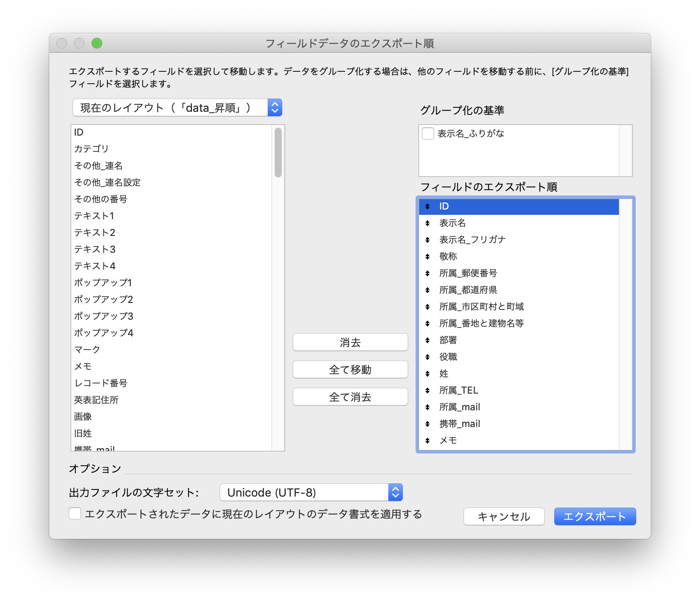Screen dimensions: 700x604
Task: Click reorder handle icon beside 役職
Action: (427, 357)
